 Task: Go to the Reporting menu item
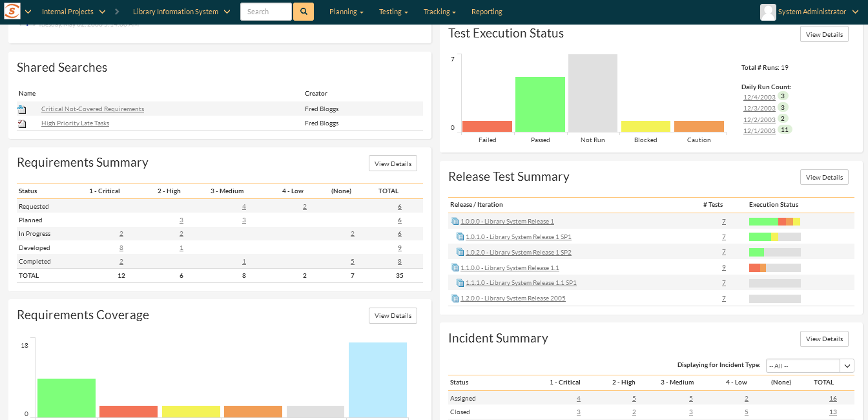pyautogui.click(x=486, y=12)
